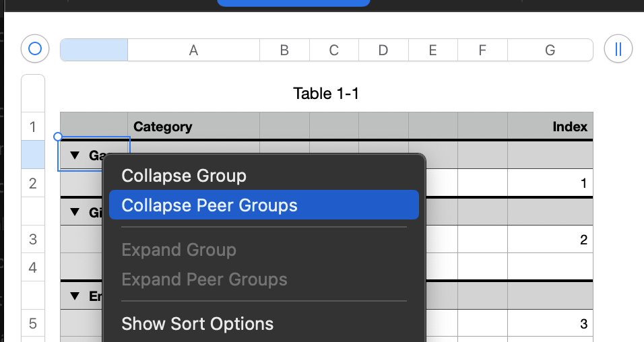This screenshot has width=644, height=342.
Task: Select column A header
Action: [x=193, y=50]
